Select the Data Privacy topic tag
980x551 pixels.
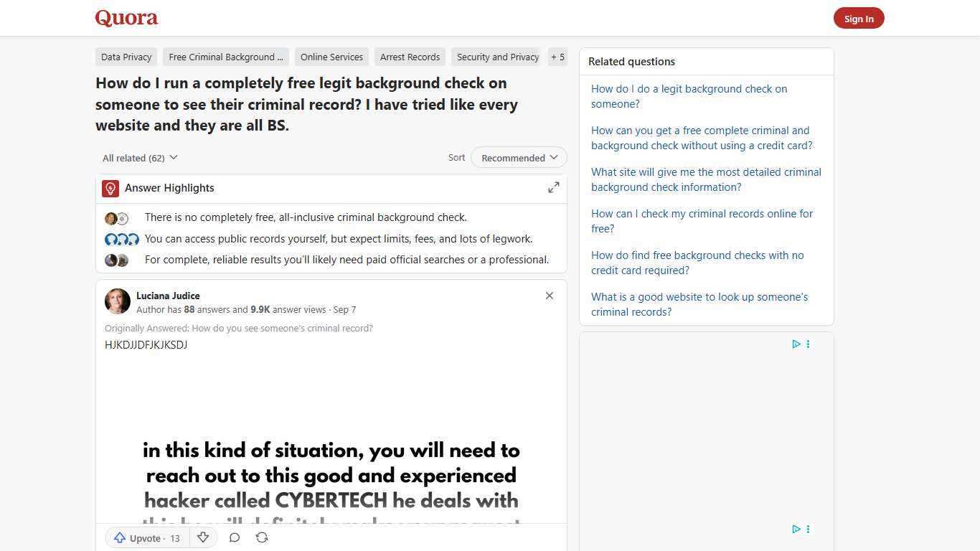(126, 57)
